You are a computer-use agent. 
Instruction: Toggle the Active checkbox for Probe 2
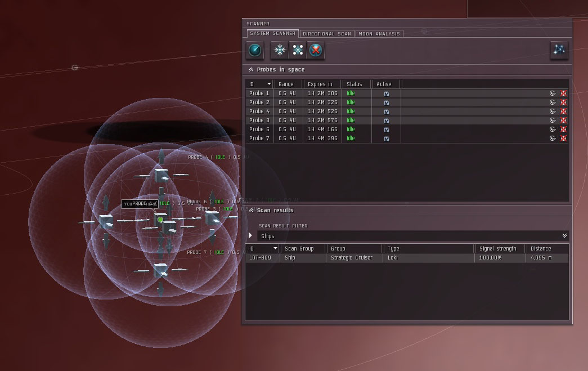[387, 103]
